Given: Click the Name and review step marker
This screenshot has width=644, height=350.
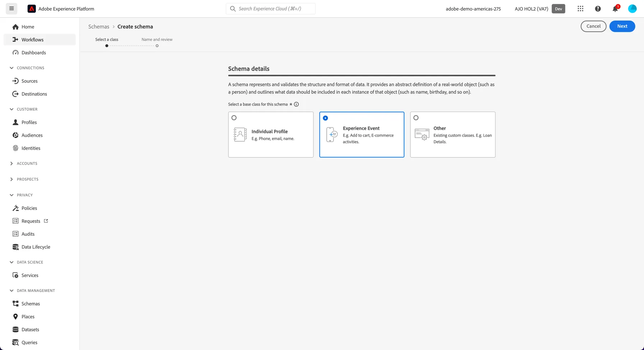Looking at the screenshot, I should click(x=157, y=46).
